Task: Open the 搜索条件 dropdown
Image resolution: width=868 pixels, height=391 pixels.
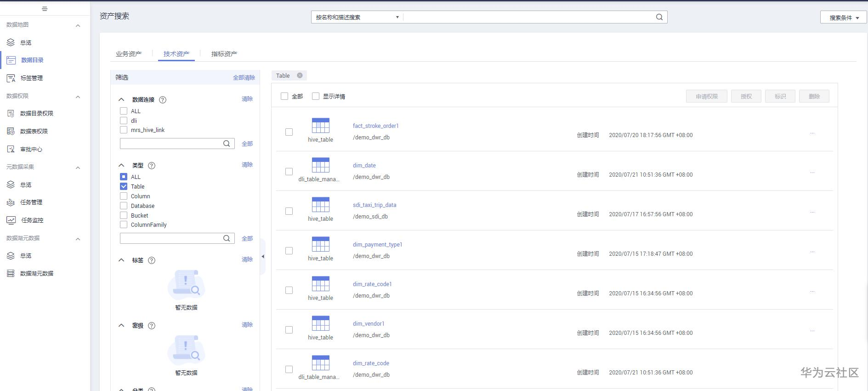Action: pos(843,17)
